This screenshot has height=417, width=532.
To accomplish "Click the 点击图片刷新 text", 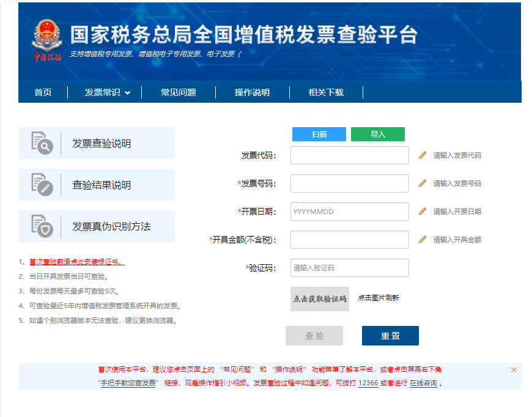I will 379,298.
